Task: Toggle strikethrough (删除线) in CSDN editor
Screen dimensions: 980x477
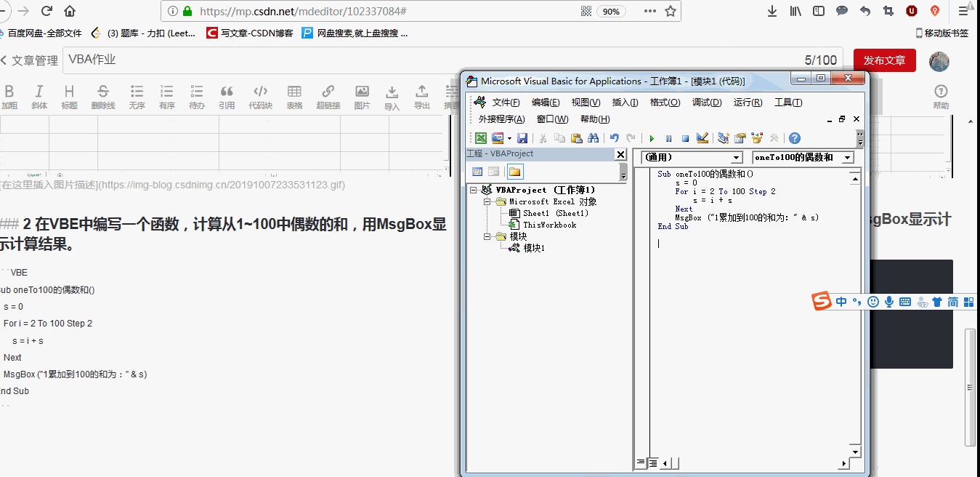Action: [103, 97]
